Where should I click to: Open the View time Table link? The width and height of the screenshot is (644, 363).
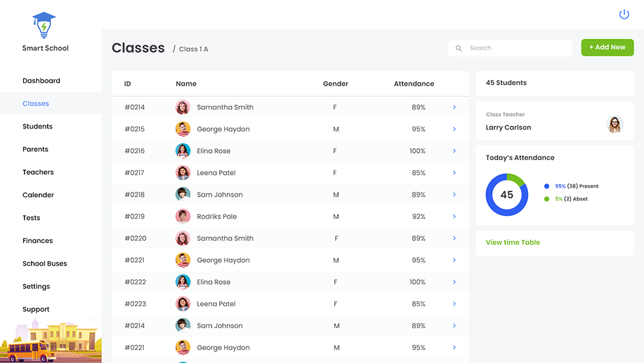[513, 242]
